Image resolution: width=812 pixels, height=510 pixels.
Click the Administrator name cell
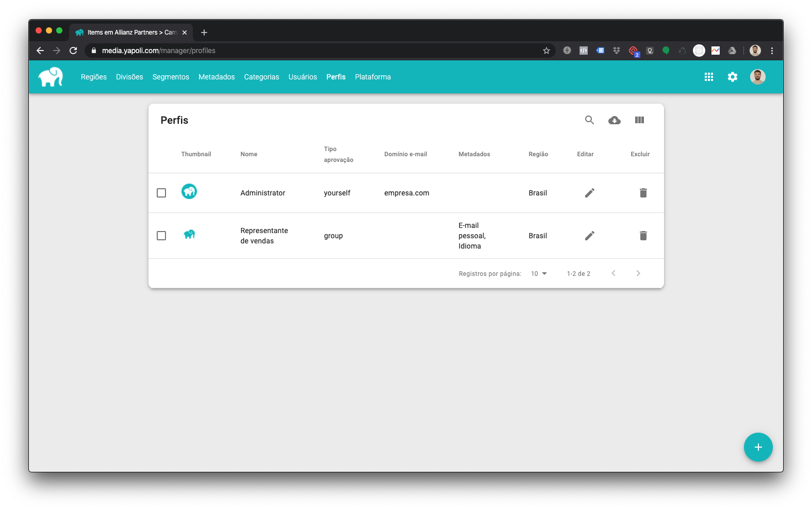[263, 193]
